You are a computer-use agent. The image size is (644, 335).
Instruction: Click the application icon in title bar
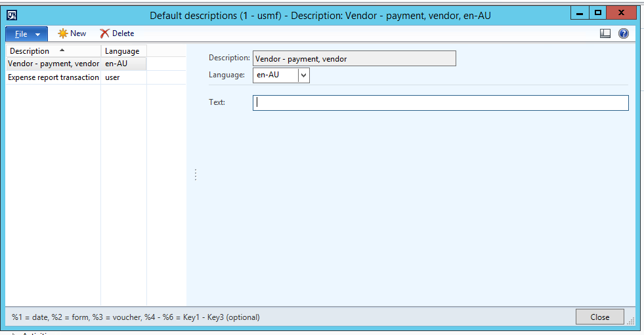[11, 15]
